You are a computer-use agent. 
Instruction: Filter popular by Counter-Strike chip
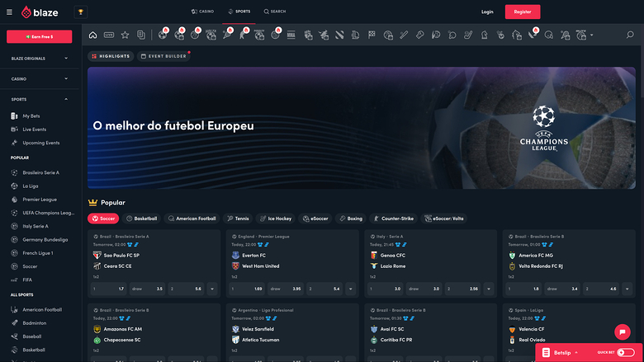[x=394, y=219]
